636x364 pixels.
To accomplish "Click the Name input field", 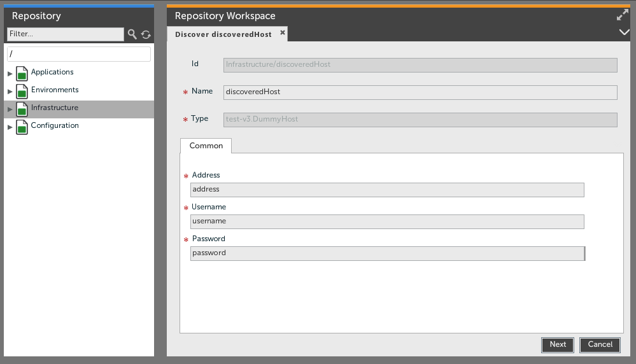I will (420, 92).
